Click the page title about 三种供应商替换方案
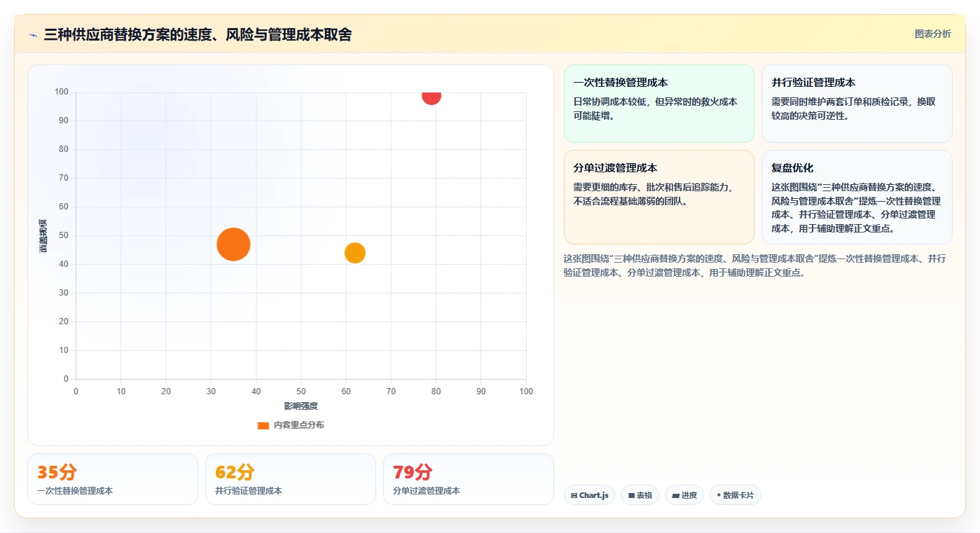Viewport: 980px width, 533px height. tap(198, 34)
